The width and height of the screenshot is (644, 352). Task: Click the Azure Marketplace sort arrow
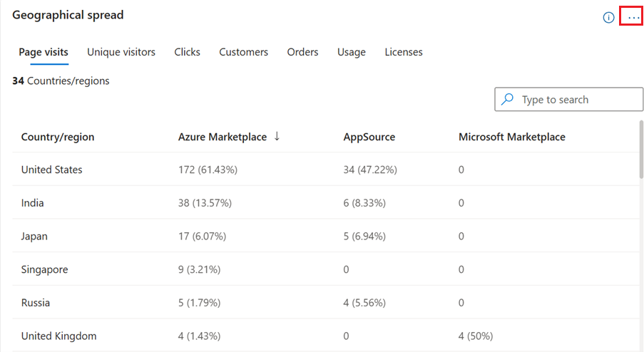[x=277, y=137]
